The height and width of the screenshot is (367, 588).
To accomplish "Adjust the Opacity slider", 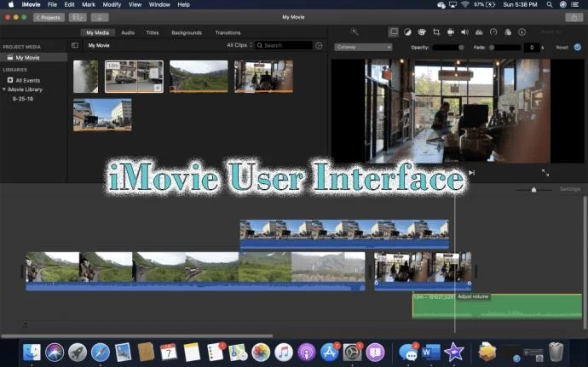I will point(448,47).
